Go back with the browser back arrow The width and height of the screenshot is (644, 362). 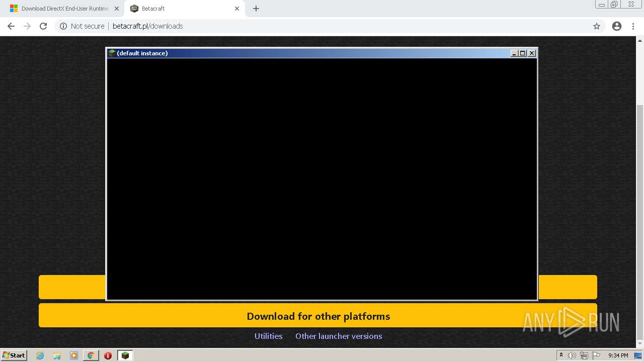[x=11, y=26]
